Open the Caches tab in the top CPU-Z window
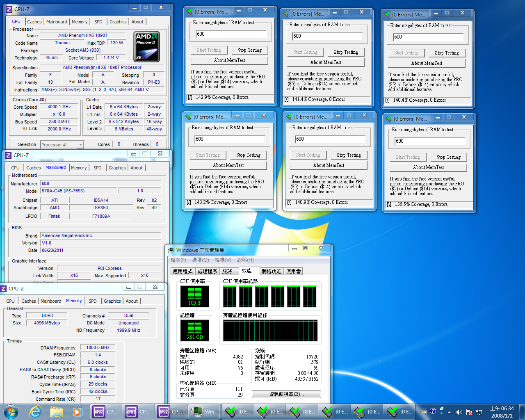Image resolution: width=525 pixels, height=420 pixels. pyautogui.click(x=34, y=22)
